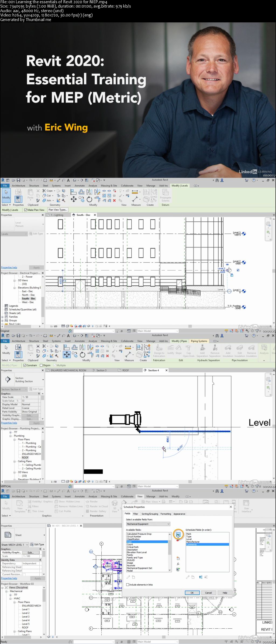Click Properties ribbon icon in South - Elec window
276x644 pixels.
pyautogui.click(x=18, y=199)
